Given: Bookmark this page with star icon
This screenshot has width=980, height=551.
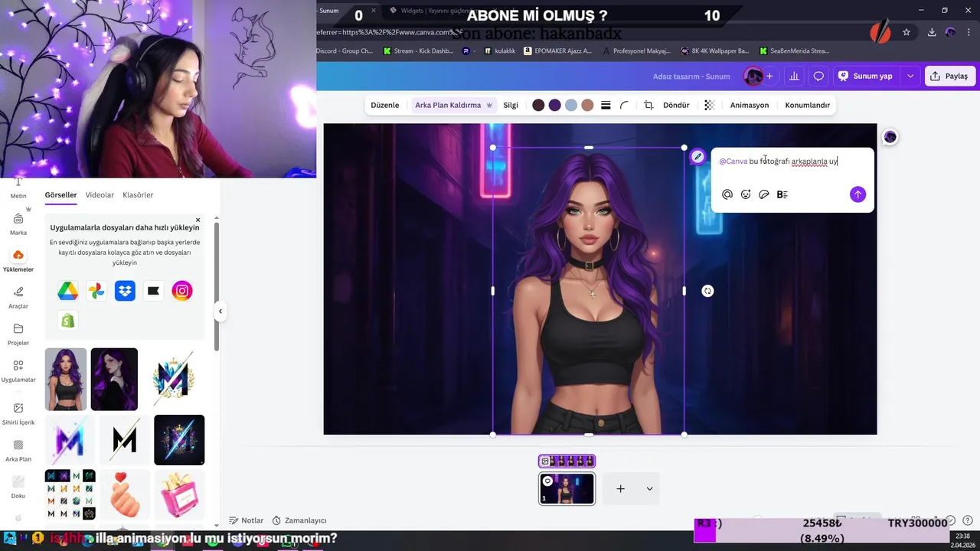Looking at the screenshot, I should pyautogui.click(x=906, y=32).
